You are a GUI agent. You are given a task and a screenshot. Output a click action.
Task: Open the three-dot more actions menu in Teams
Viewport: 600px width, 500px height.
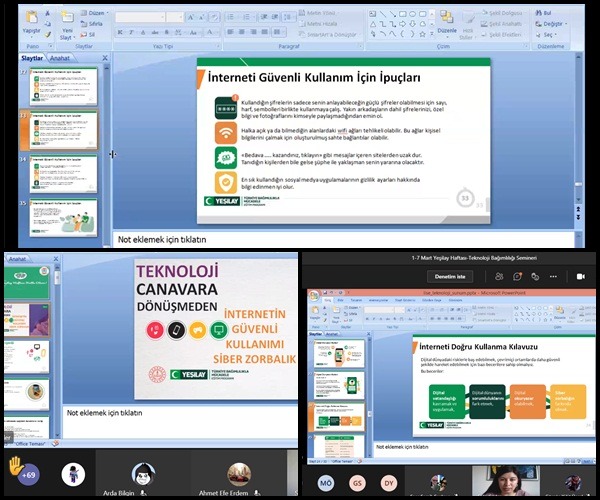(x=554, y=276)
